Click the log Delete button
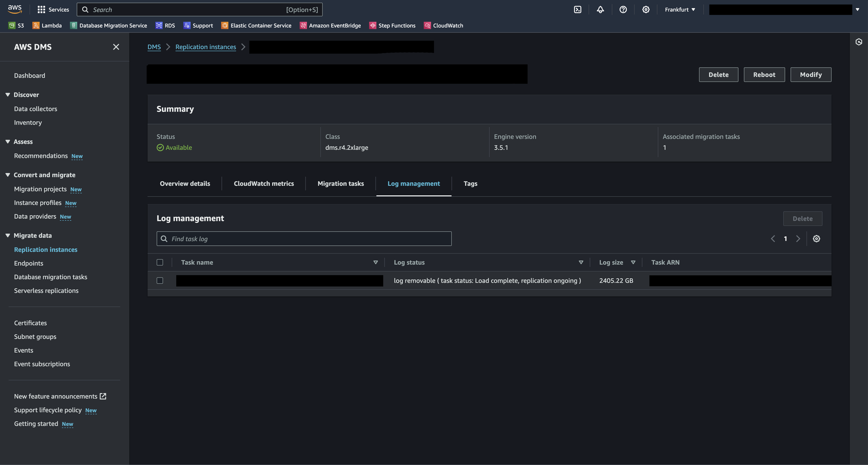This screenshot has width=868, height=465. click(x=802, y=219)
